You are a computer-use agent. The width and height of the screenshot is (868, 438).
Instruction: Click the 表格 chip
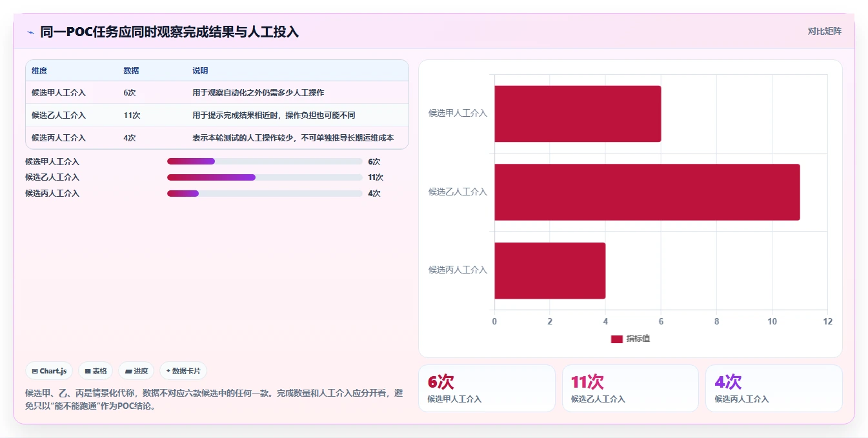point(96,371)
